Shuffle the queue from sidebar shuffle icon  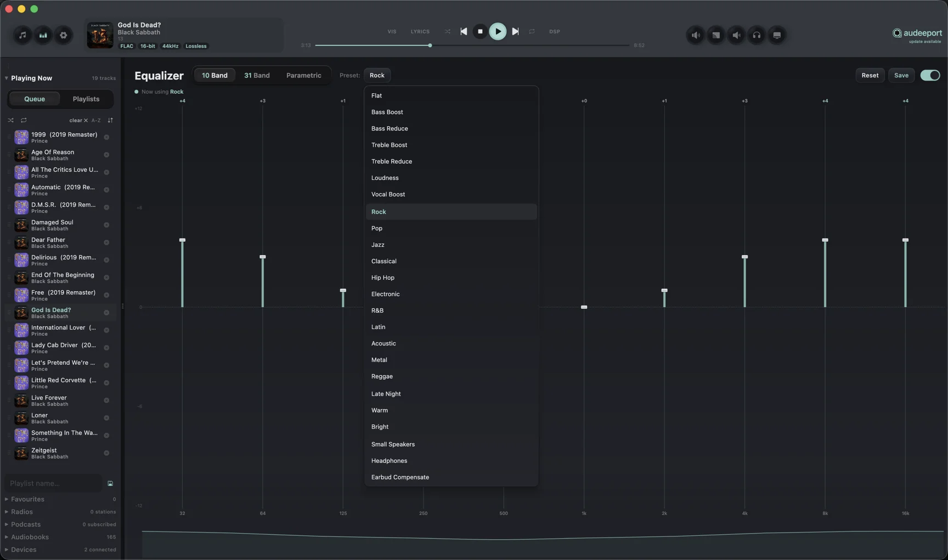pos(10,120)
